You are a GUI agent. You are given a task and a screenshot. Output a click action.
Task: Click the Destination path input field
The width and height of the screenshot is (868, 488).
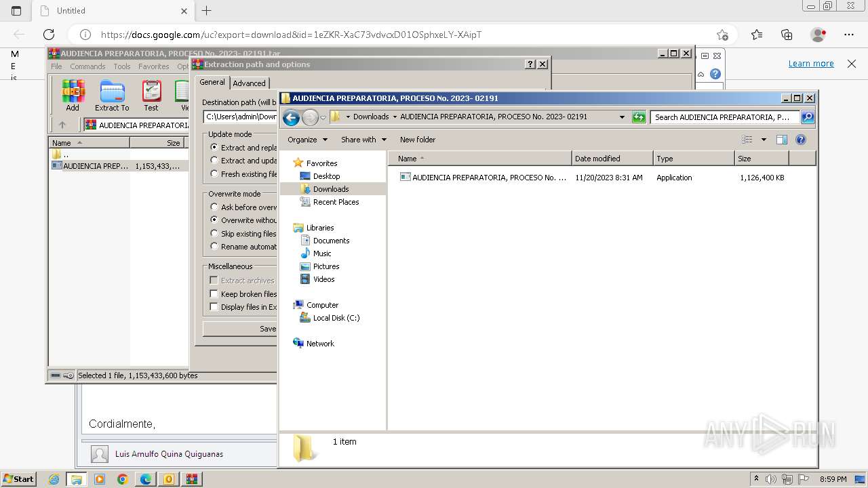(x=241, y=117)
